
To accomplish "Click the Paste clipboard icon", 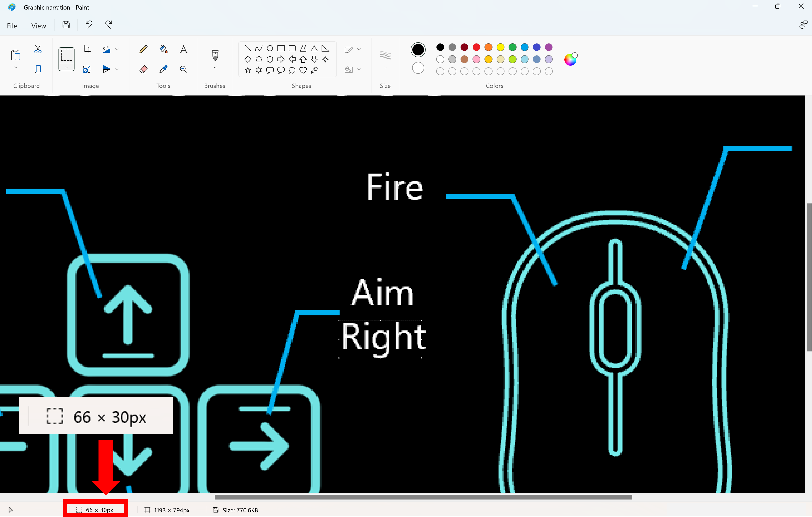I will 15,55.
